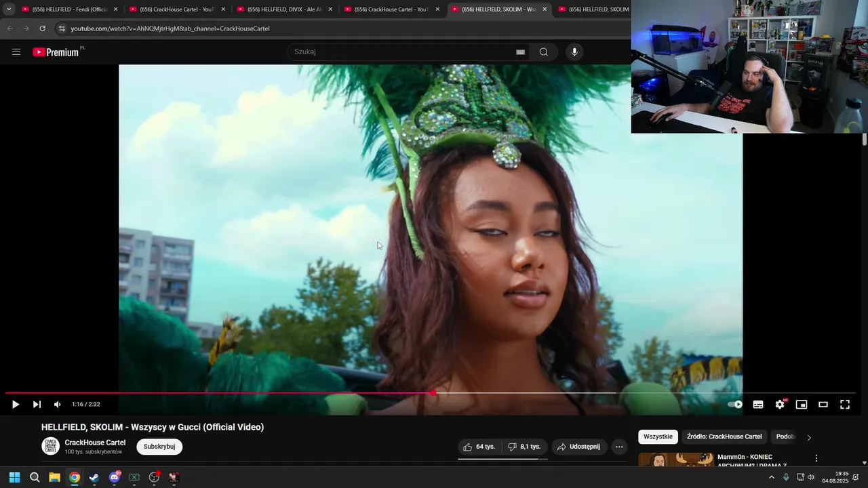The height and width of the screenshot is (488, 868).
Task: Open Google Chrome taskbar icon
Action: point(75,477)
